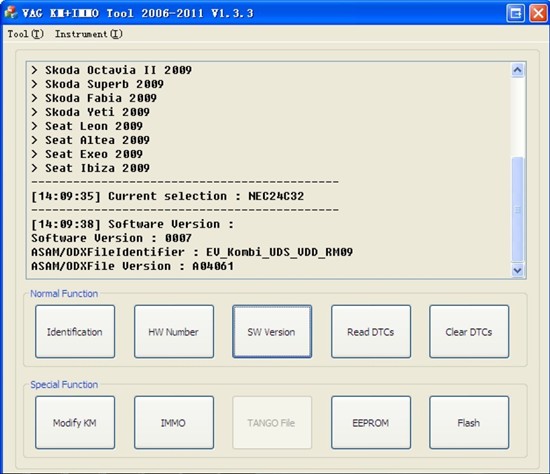Open the IMMO special function
Image resolution: width=550 pixels, height=474 pixels.
click(x=174, y=423)
